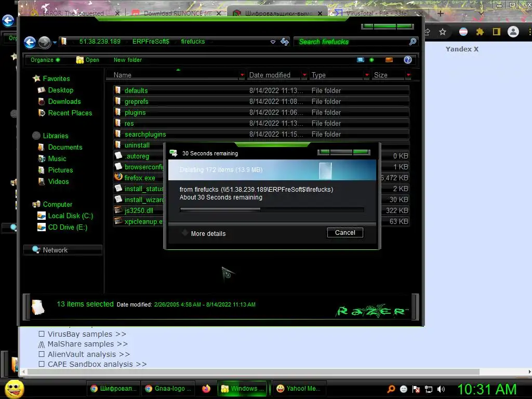Screen dimensions: 532x399
Task: Select the res folder icon
Action: [x=118, y=123]
